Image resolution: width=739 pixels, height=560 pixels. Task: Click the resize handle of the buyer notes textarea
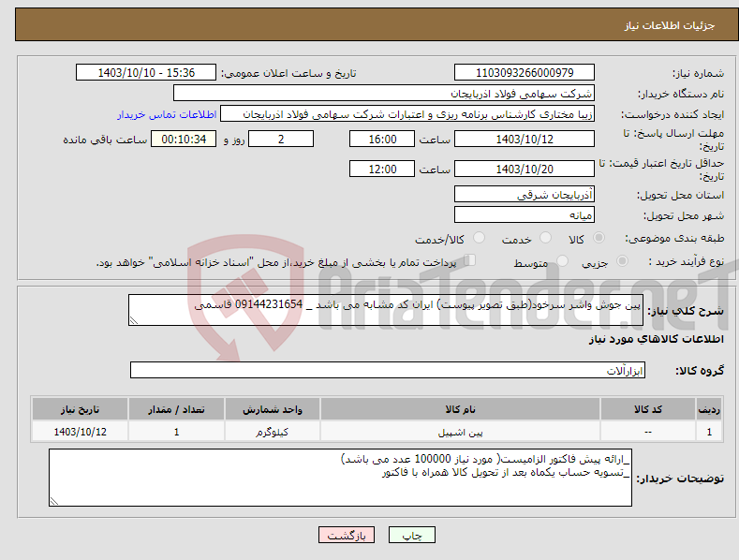(54, 502)
